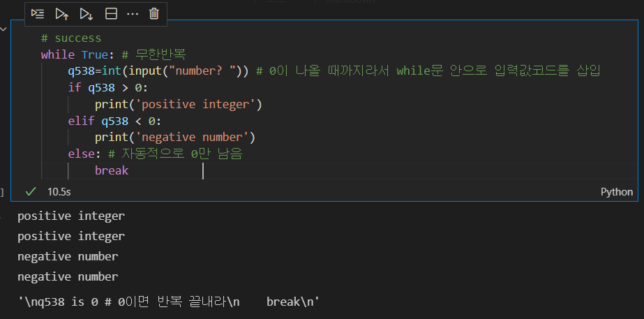644x319 pixels.
Task: Click the 'while True:' code line
Action: pos(114,54)
